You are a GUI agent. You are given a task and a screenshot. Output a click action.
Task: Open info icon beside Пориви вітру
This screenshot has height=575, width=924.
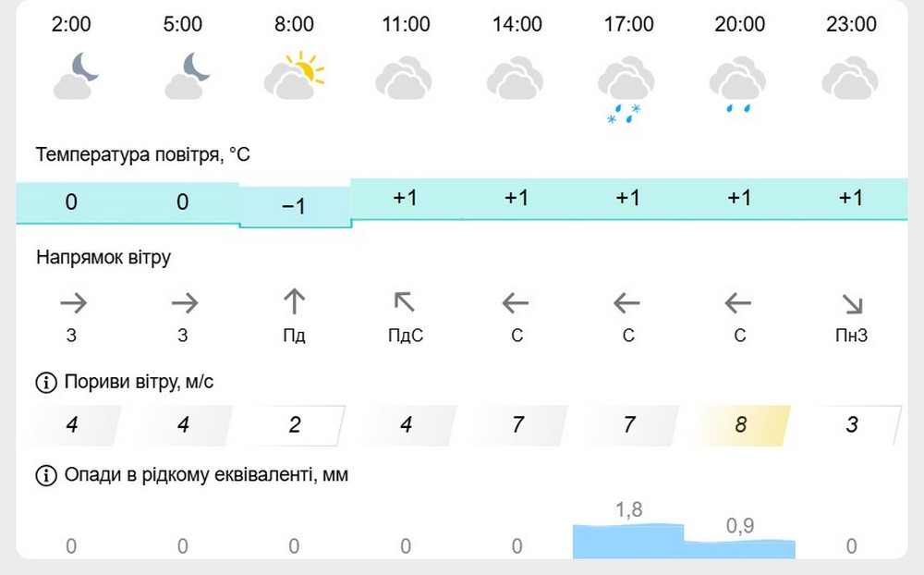click(44, 382)
